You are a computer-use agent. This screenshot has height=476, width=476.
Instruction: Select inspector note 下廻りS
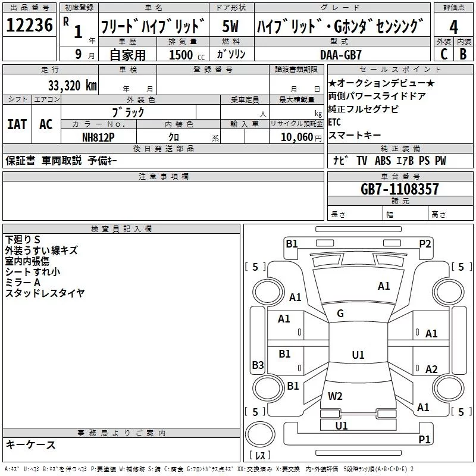coord(23,240)
